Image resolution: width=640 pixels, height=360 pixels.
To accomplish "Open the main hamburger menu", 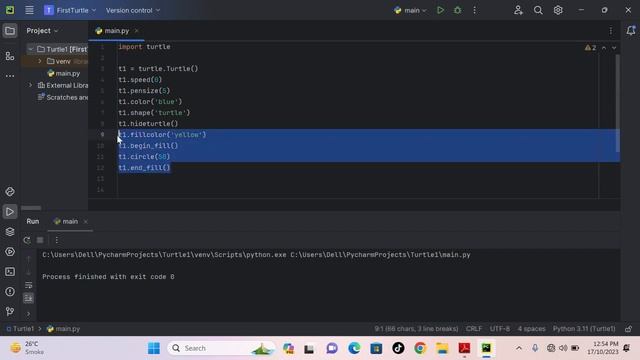I will pos(29,10).
